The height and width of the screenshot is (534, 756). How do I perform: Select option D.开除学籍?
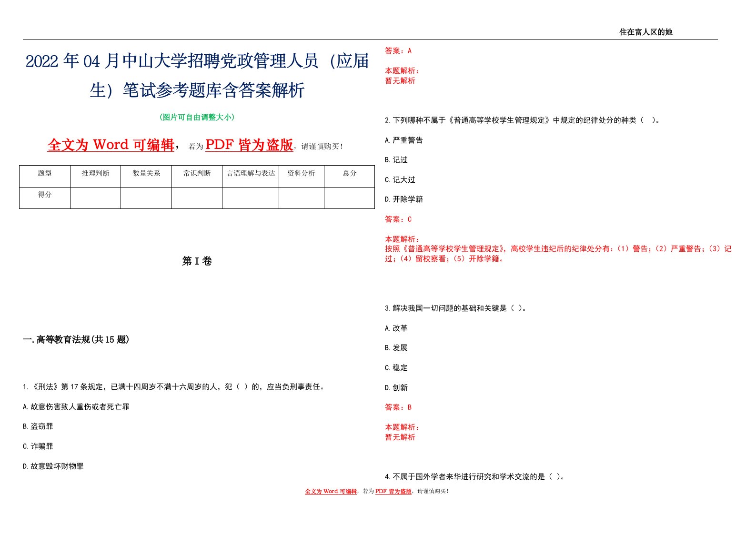click(403, 199)
